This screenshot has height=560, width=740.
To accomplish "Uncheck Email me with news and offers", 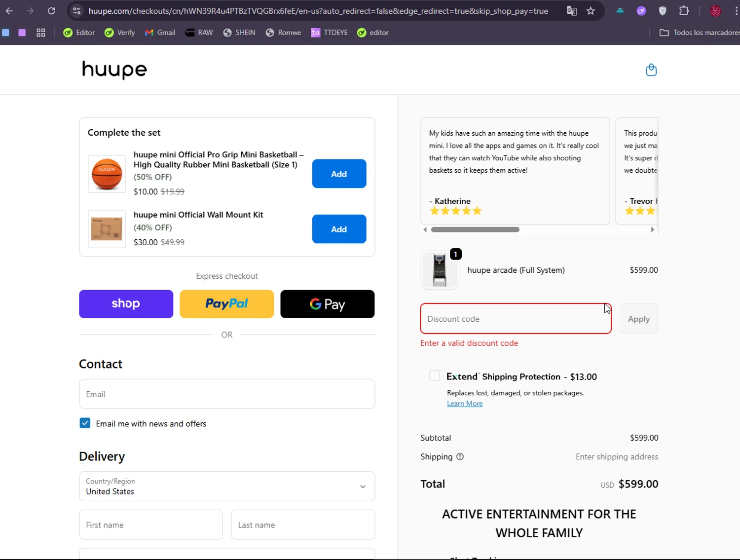I will 85,423.
